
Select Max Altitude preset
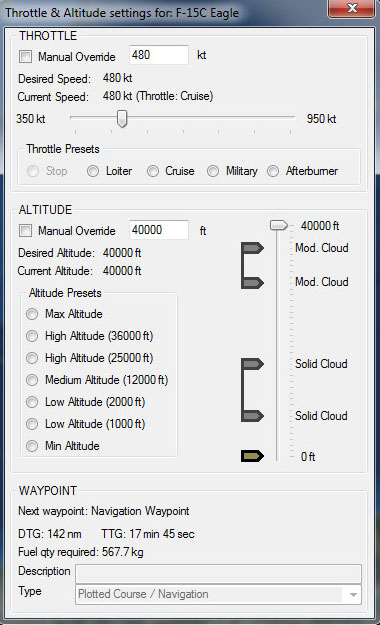[32, 314]
